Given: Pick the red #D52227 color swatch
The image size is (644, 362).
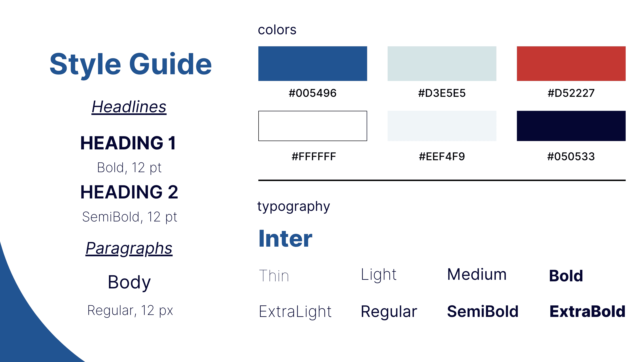Looking at the screenshot, I should (x=571, y=64).
